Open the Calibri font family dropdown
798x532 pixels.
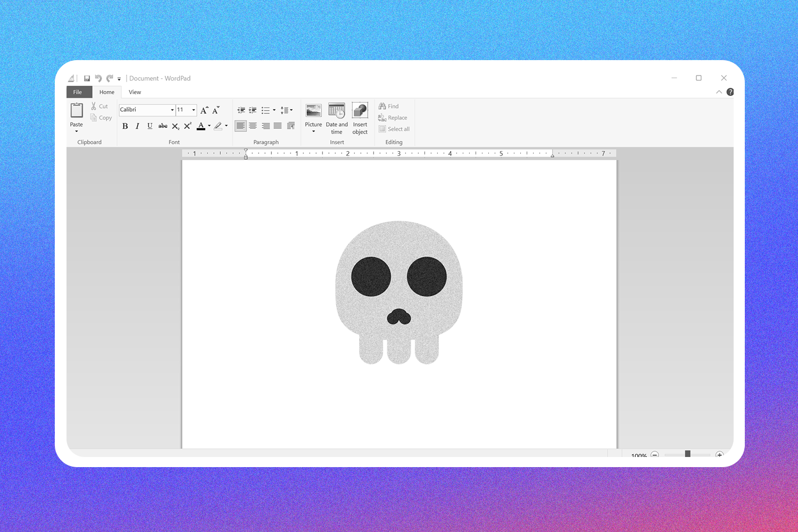point(172,110)
